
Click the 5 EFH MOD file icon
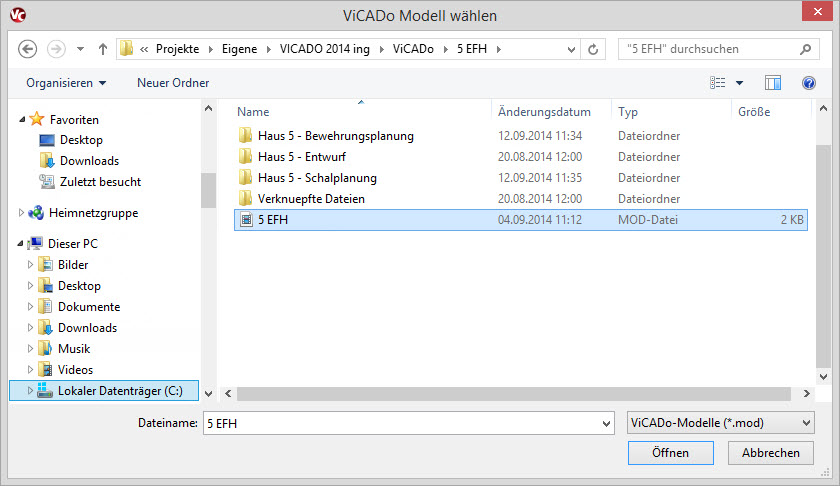tap(246, 219)
